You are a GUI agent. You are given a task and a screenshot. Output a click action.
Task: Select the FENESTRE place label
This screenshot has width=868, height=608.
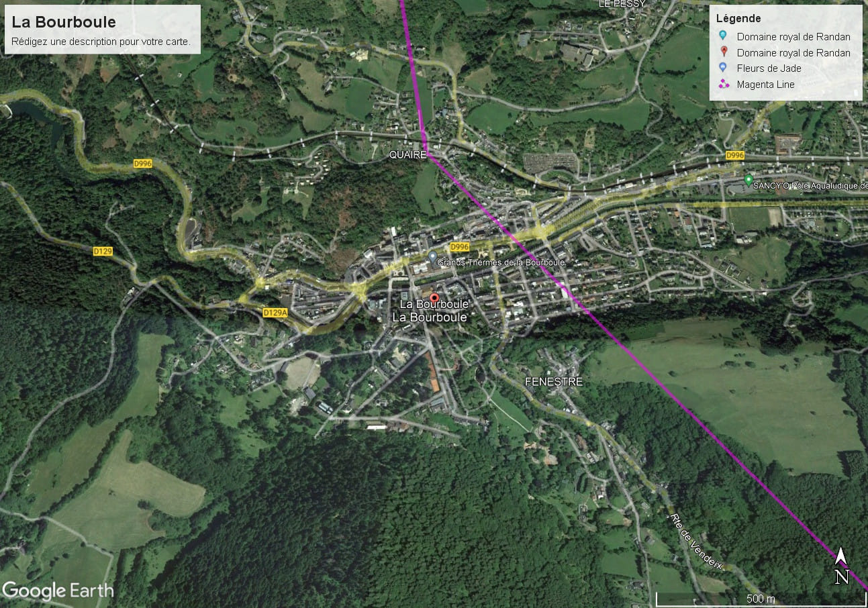(554, 382)
